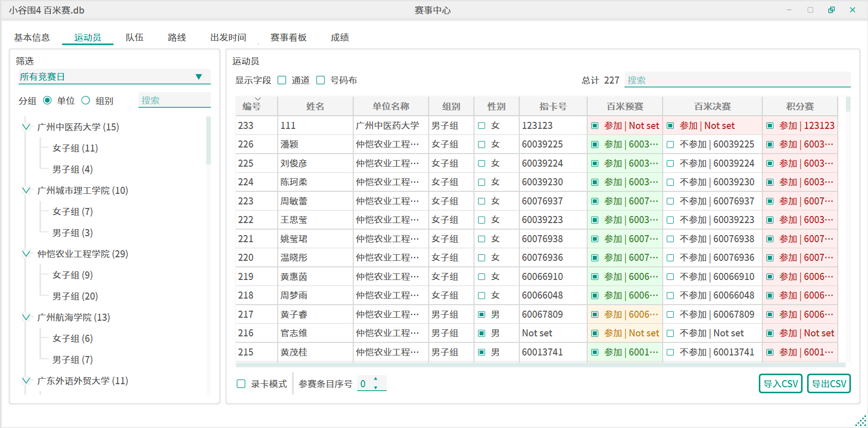Select the 组别 grouping radio button
868x428 pixels.
(x=86, y=101)
